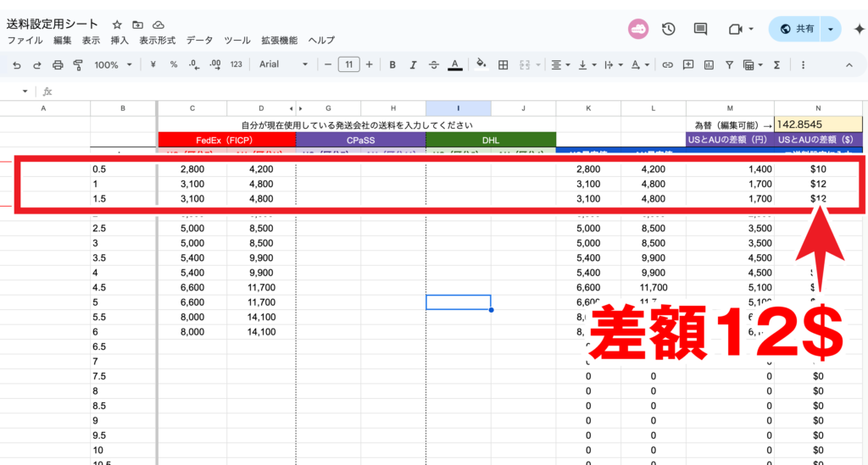
Task: Open the ファイル menu
Action: [25, 41]
